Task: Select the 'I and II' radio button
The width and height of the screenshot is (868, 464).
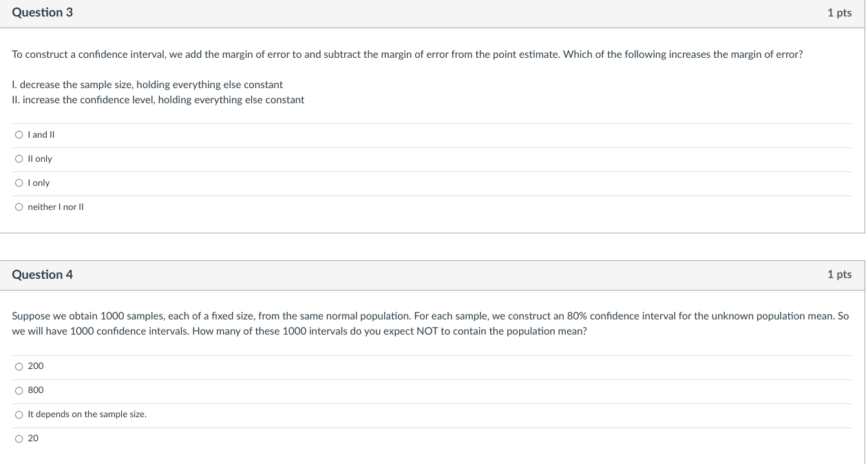Action: tap(19, 135)
